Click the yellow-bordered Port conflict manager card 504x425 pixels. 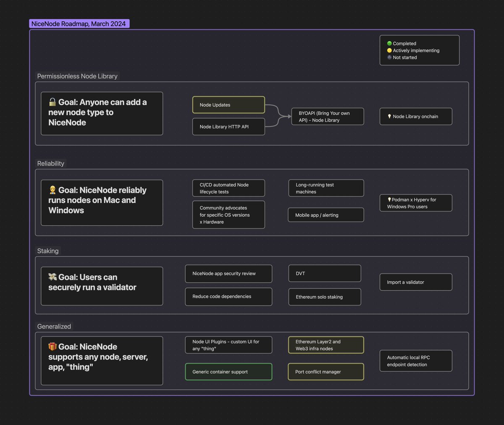coord(326,371)
